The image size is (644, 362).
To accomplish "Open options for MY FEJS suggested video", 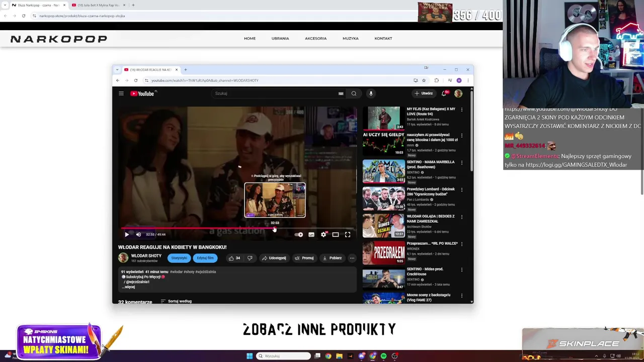I will coord(462,109).
